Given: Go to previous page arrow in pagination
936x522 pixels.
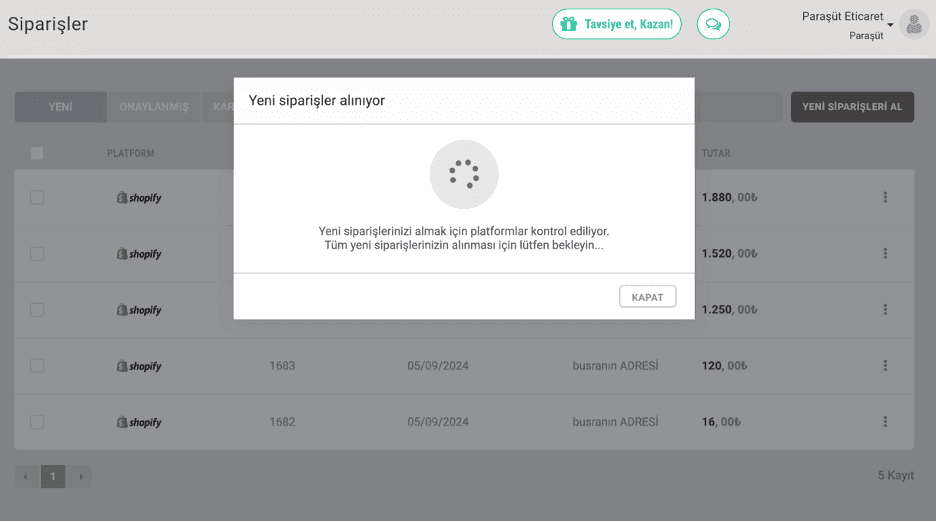Looking at the screenshot, I should (25, 477).
